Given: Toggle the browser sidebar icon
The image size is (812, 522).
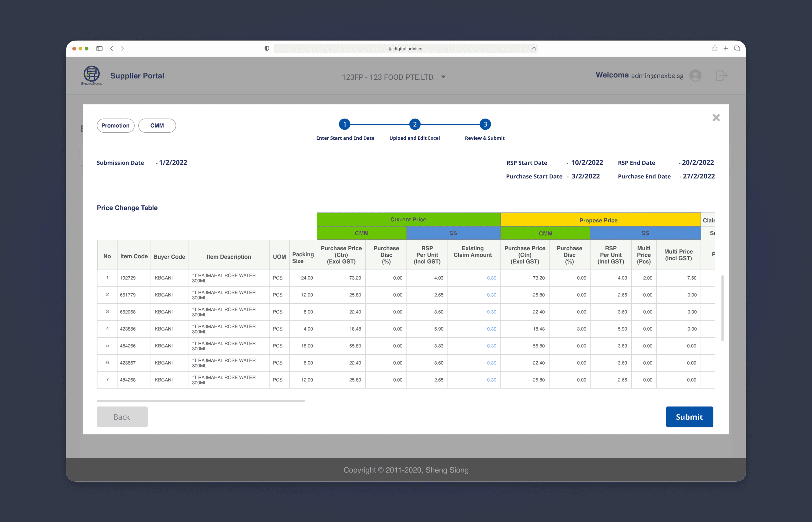Looking at the screenshot, I should point(99,48).
